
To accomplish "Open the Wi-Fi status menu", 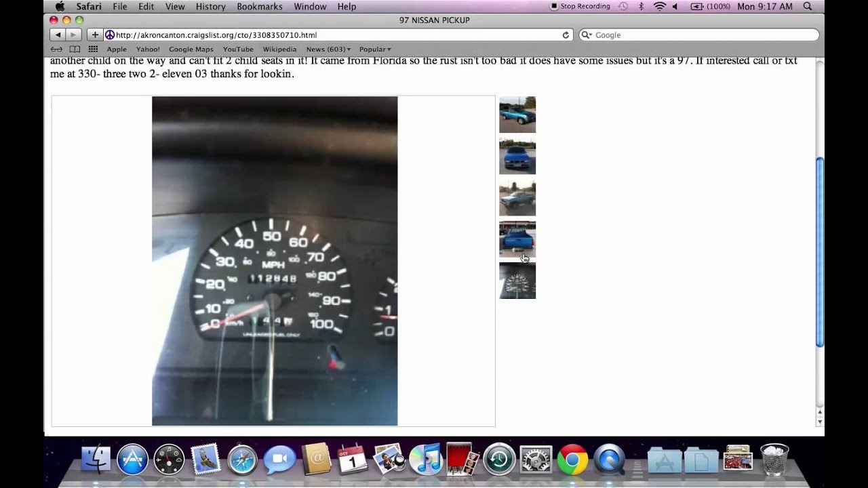I will pos(659,7).
